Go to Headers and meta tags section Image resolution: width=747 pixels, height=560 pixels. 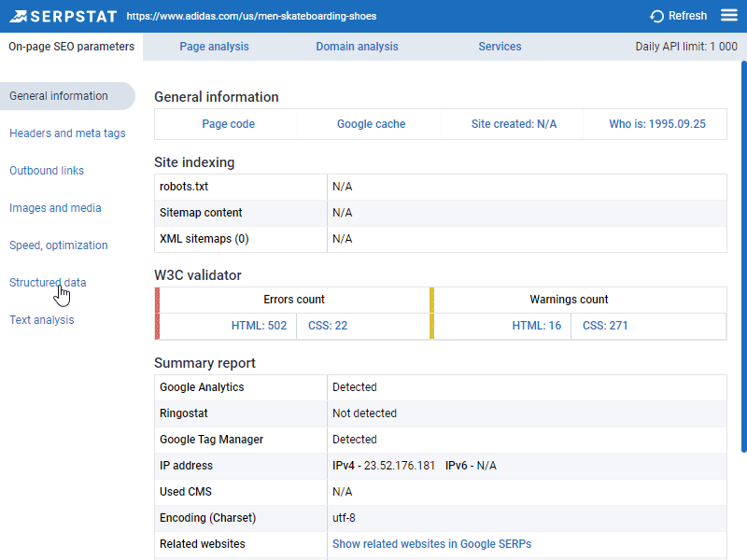pos(67,133)
